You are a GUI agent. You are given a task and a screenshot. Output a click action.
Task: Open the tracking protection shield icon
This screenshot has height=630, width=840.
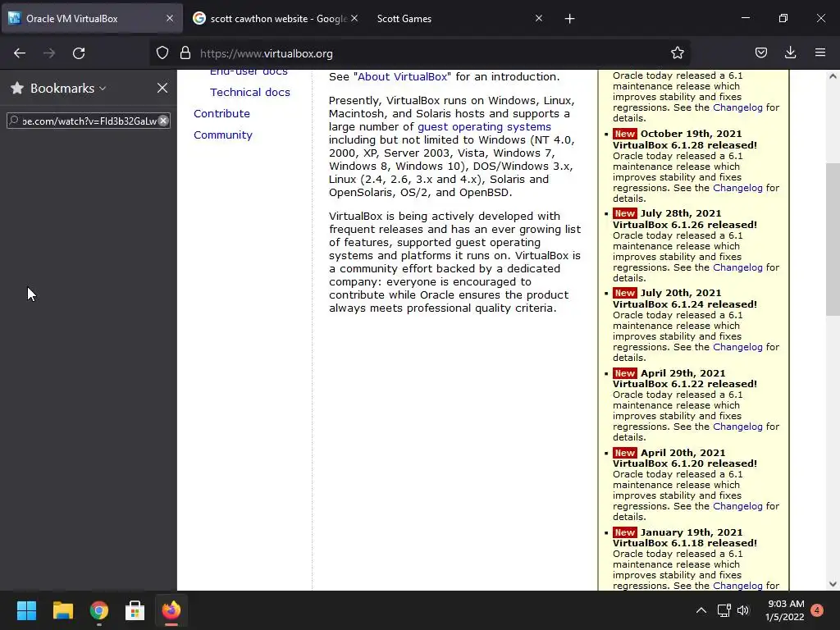(x=162, y=53)
